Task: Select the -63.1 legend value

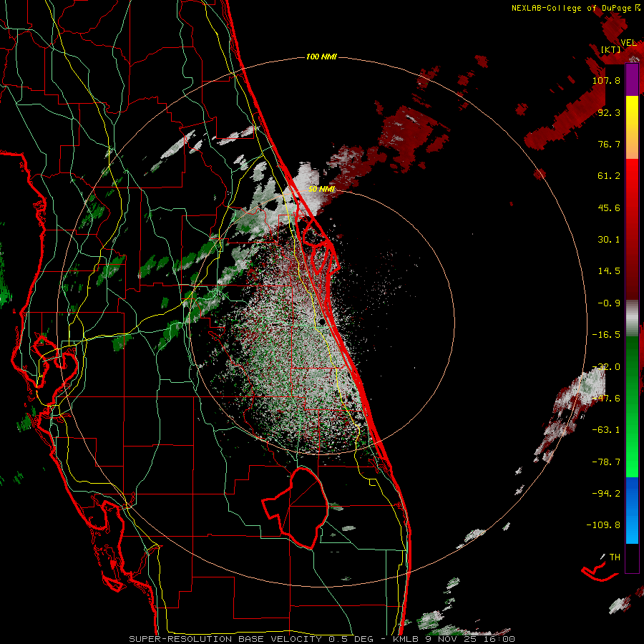Action: [x=606, y=430]
